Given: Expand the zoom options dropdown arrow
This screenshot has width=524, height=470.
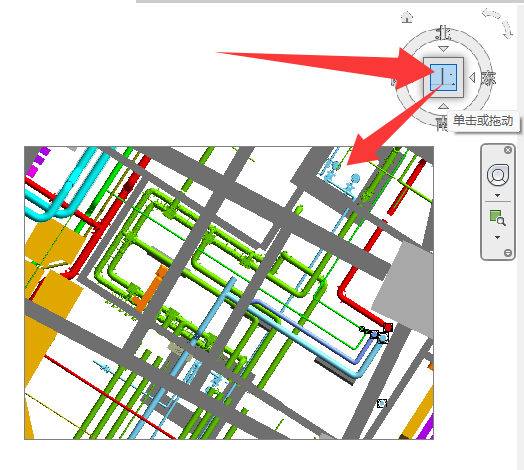Looking at the screenshot, I should (498, 237).
